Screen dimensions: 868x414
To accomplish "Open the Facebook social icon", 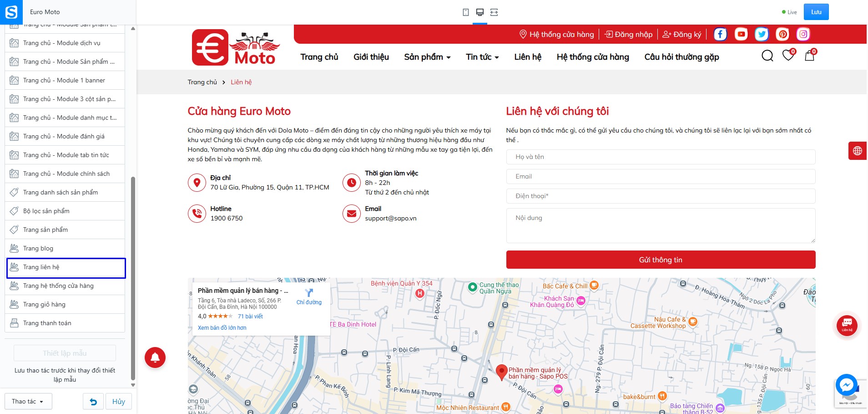I will pos(720,34).
